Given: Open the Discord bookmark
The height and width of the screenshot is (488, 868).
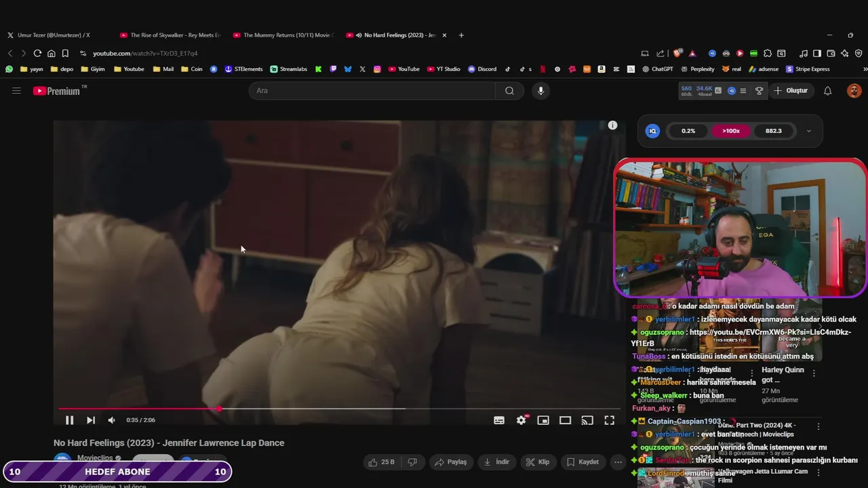Looking at the screenshot, I should [x=482, y=69].
